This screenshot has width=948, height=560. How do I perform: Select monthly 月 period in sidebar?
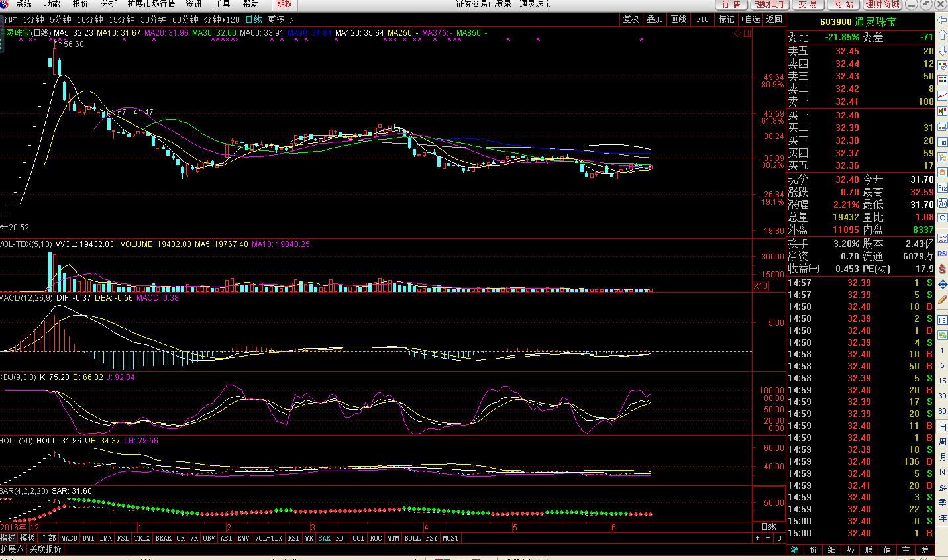point(942,456)
